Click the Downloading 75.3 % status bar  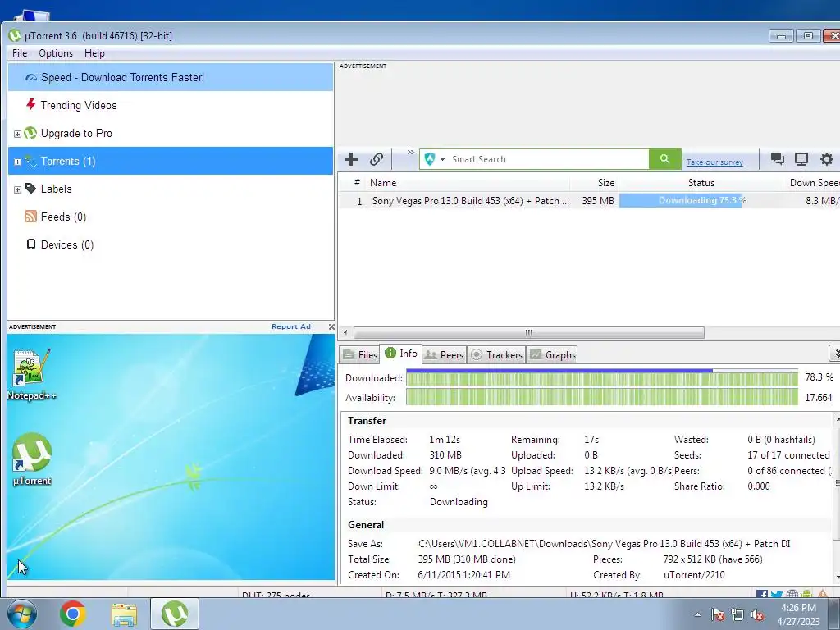(701, 200)
